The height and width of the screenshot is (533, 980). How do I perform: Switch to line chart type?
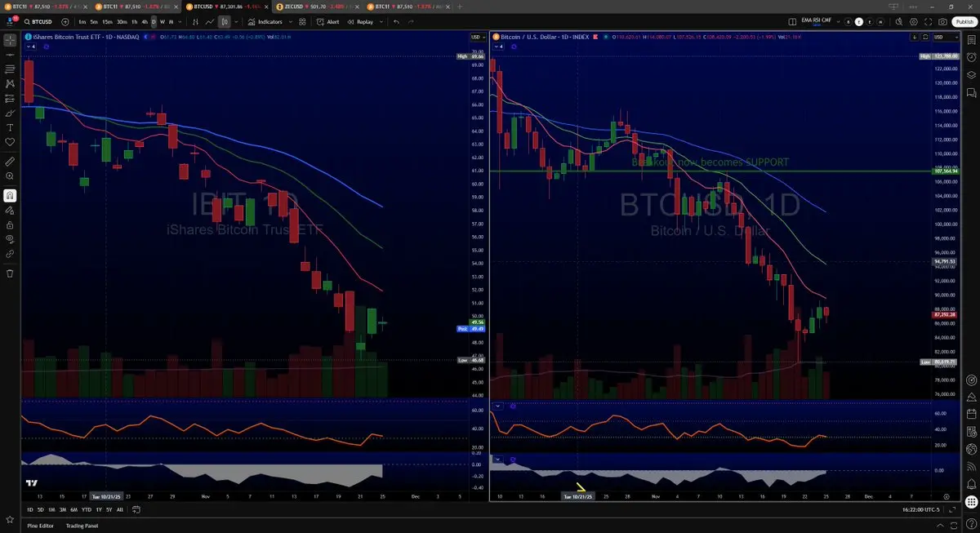tap(210, 21)
